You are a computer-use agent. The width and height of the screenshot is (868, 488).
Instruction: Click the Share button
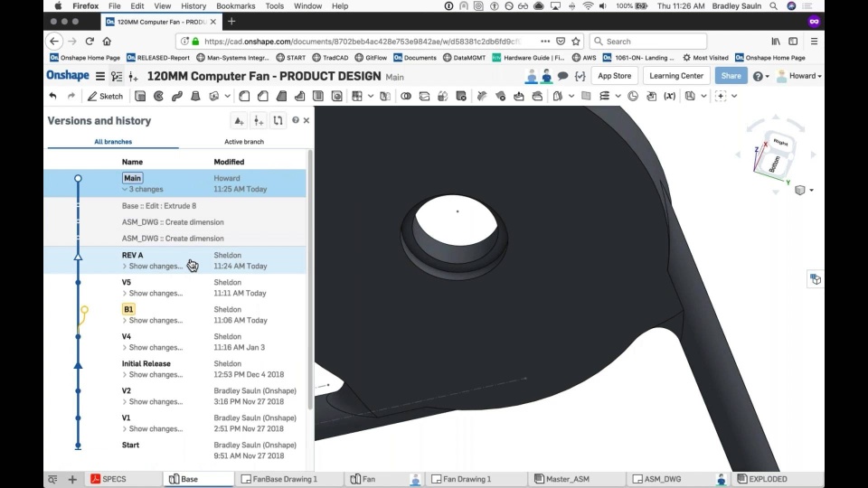(x=731, y=76)
